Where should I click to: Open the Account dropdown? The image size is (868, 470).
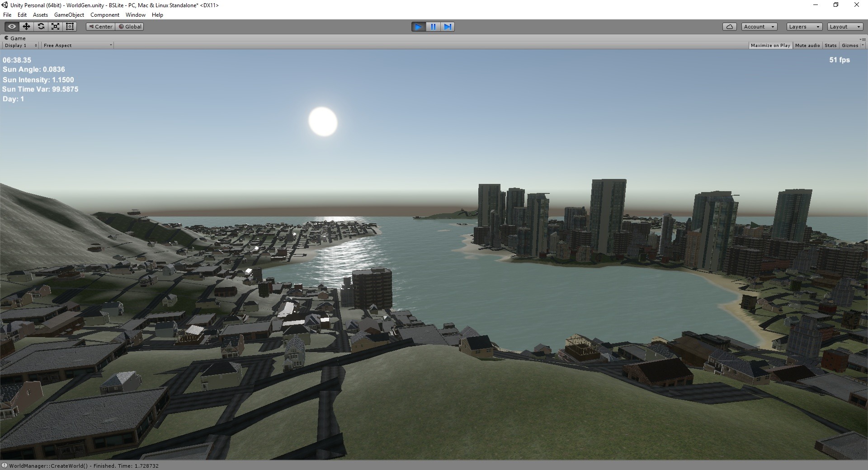[759, 27]
